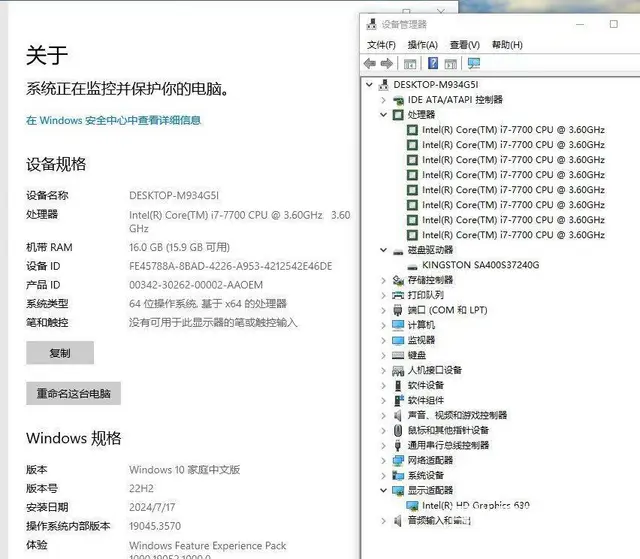Open the 操作(A) menu
640x559 pixels.
[x=423, y=45]
